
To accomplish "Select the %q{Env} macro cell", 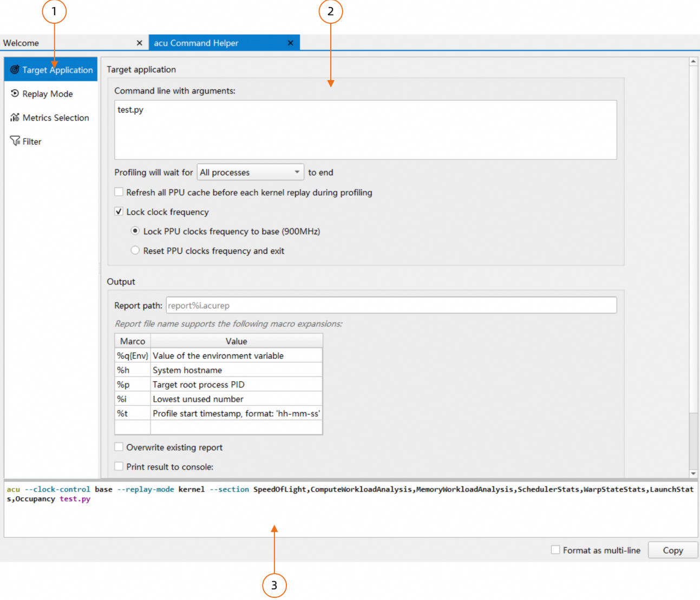I will 133,355.
